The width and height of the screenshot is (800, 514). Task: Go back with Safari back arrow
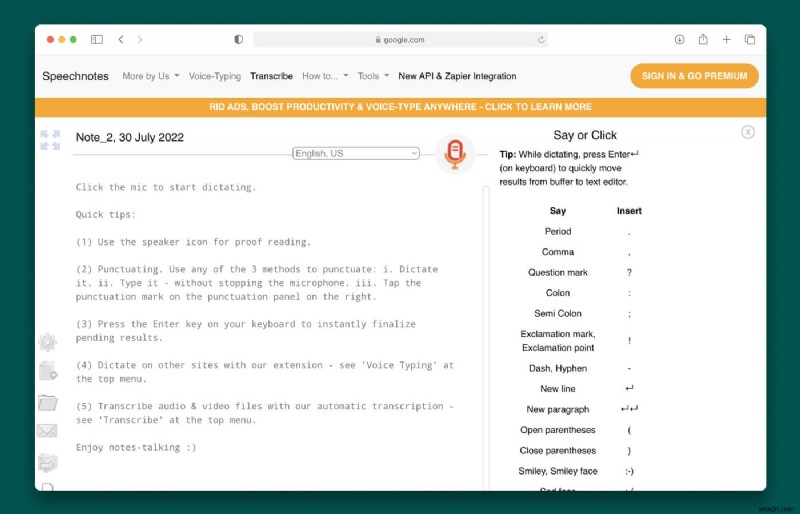tap(121, 39)
